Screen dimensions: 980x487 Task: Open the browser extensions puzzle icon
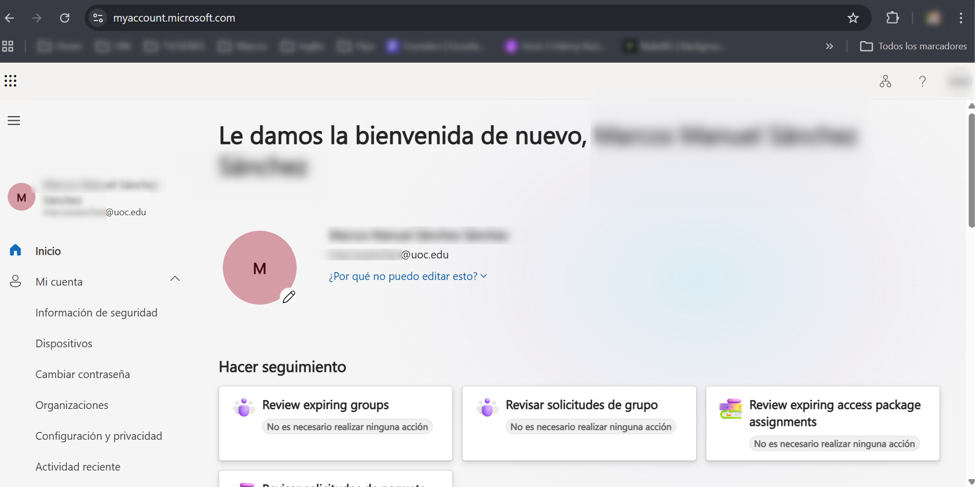893,18
